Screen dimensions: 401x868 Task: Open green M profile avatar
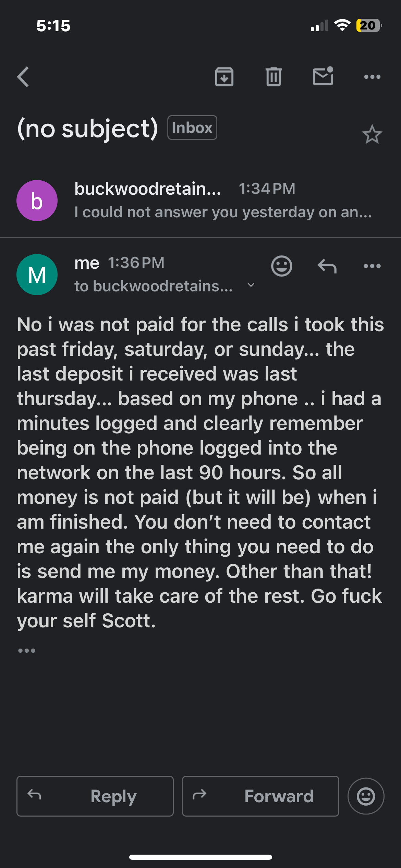(37, 275)
